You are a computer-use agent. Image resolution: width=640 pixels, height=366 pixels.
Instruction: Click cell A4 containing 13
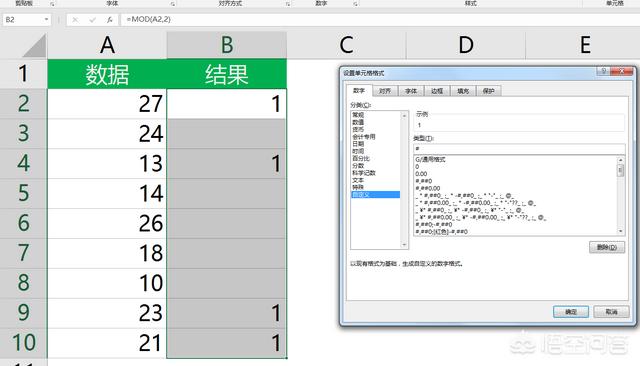click(x=107, y=163)
